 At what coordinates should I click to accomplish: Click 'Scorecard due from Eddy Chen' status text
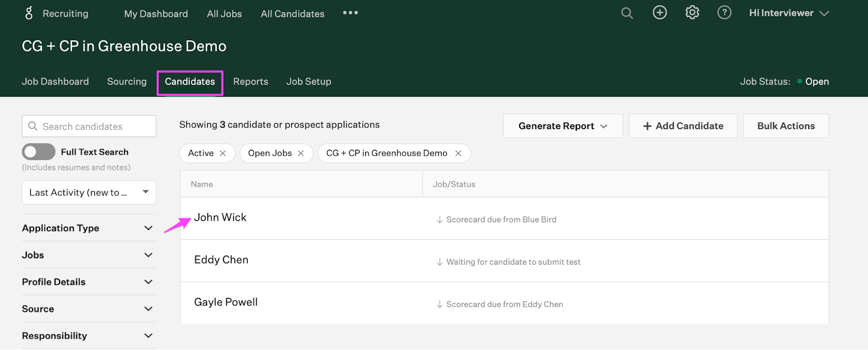[505, 304]
